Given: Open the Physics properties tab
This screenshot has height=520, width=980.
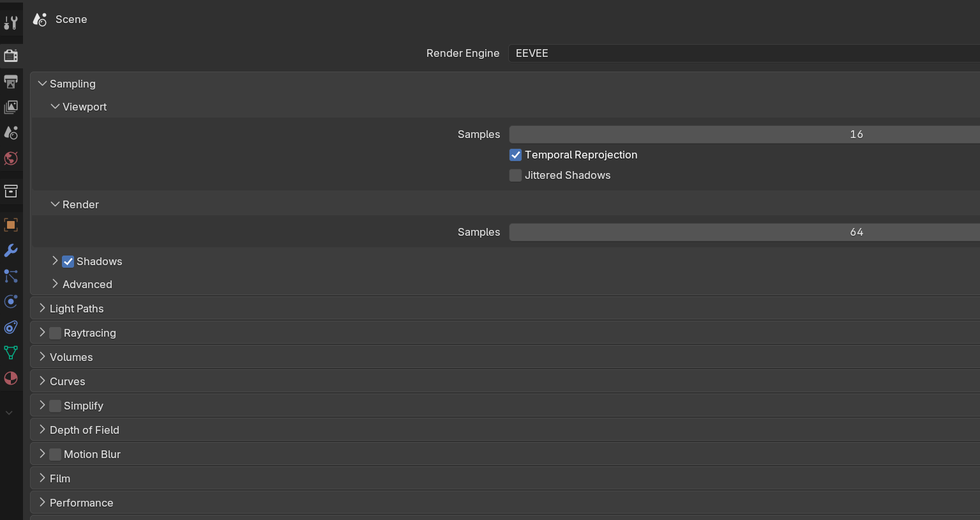Looking at the screenshot, I should (11, 301).
